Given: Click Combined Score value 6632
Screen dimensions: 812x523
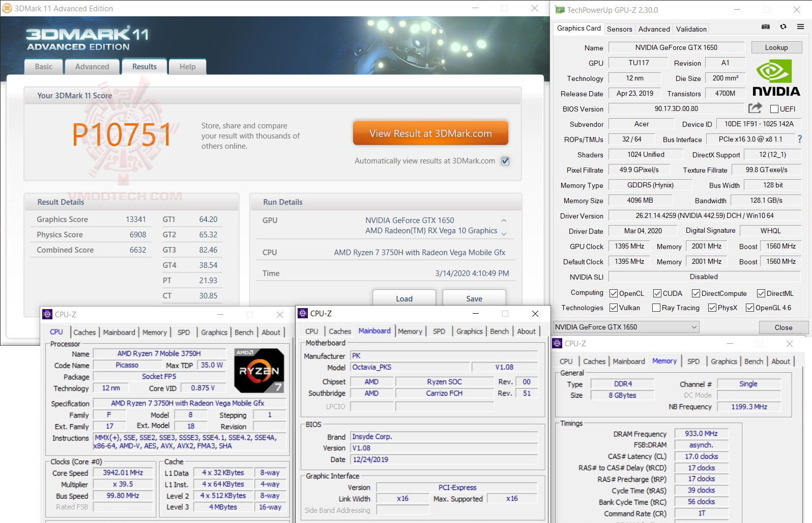Looking at the screenshot, I should click(x=138, y=250).
